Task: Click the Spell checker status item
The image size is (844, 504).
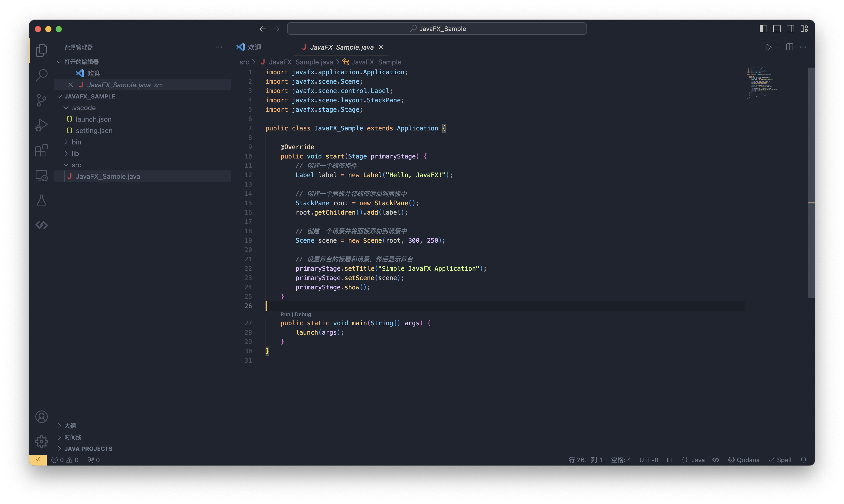Action: tap(780, 460)
